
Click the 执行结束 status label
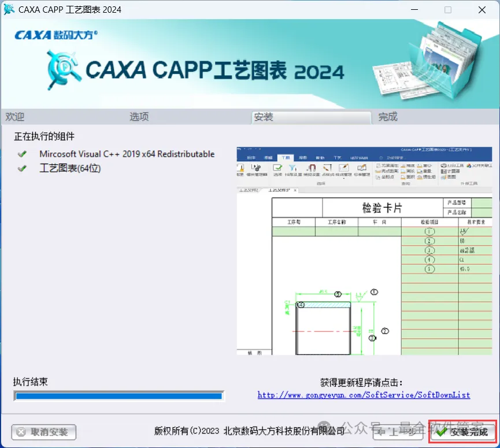point(30,382)
